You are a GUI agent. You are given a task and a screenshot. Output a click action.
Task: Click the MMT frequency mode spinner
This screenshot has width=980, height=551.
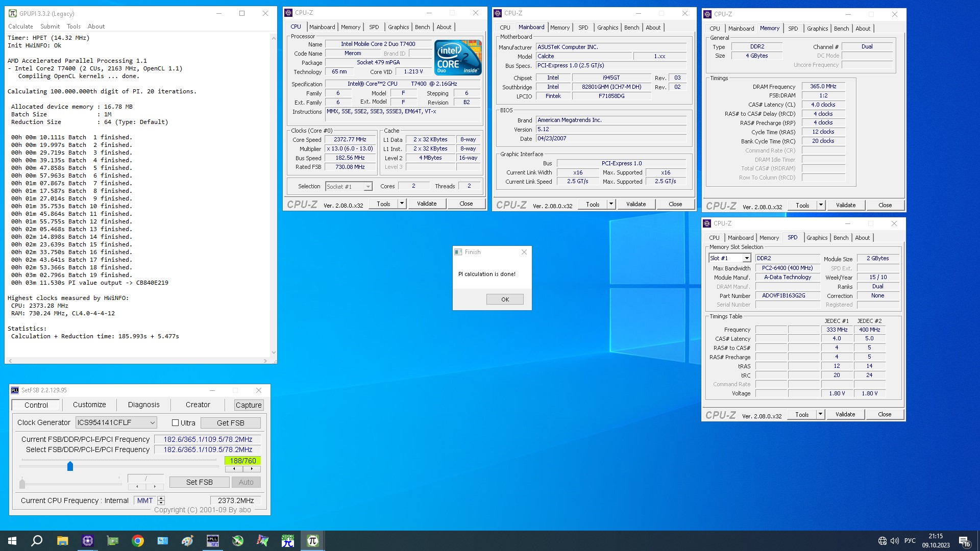[x=161, y=500]
